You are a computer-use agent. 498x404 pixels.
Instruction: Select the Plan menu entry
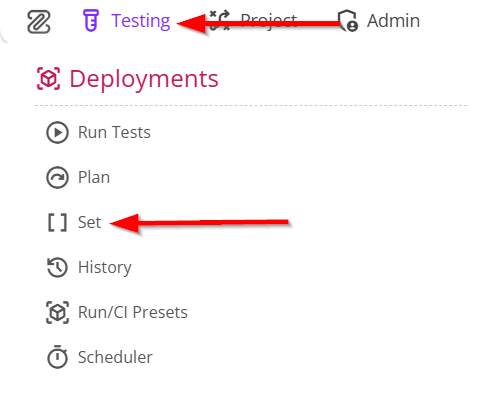(78, 177)
